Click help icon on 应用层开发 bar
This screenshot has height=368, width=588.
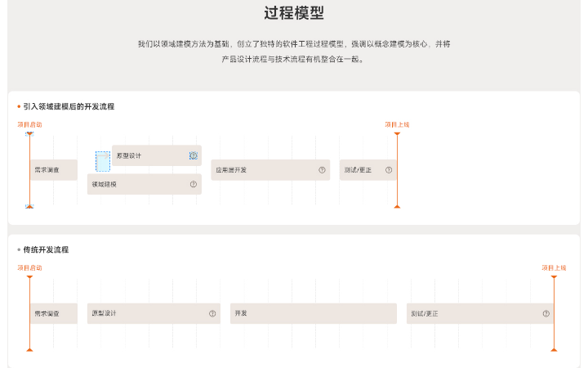322,170
